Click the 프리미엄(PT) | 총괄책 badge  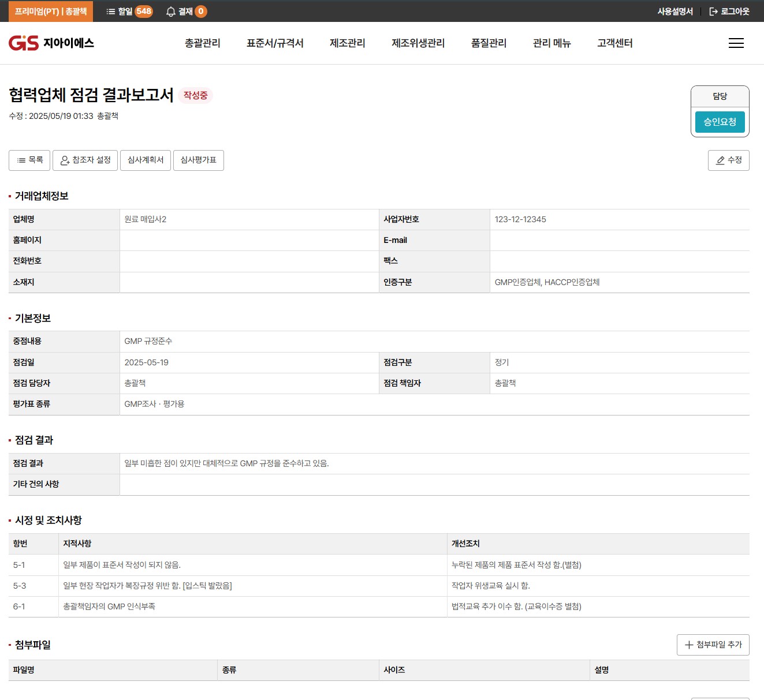tap(51, 12)
